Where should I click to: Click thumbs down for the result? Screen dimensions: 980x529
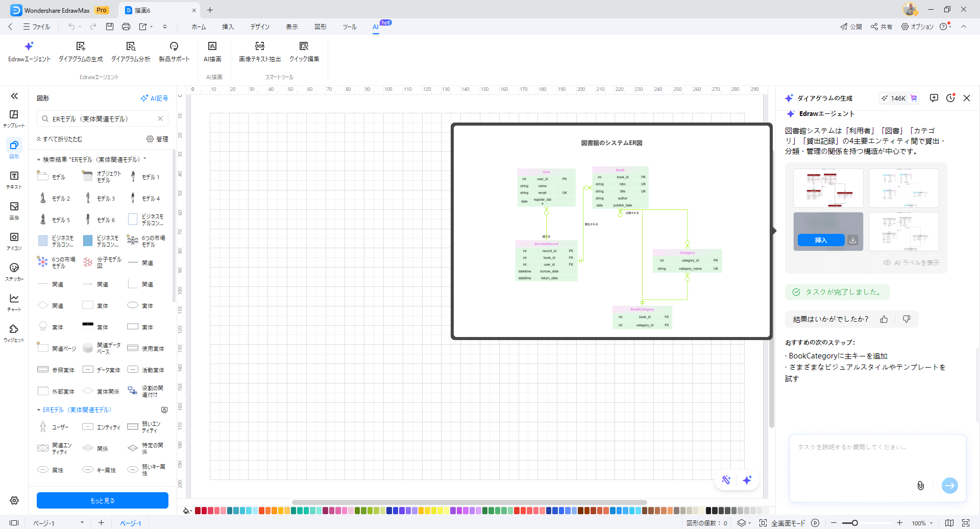click(x=906, y=319)
